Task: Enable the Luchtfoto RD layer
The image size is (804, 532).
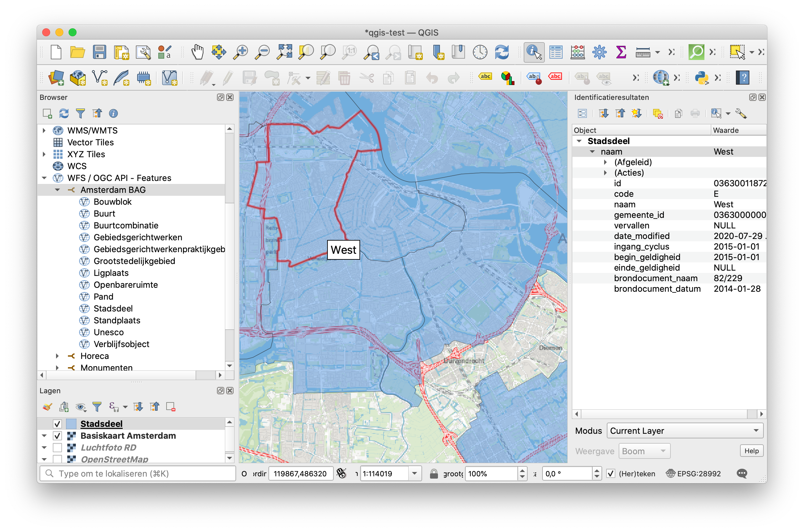Action: (58, 447)
